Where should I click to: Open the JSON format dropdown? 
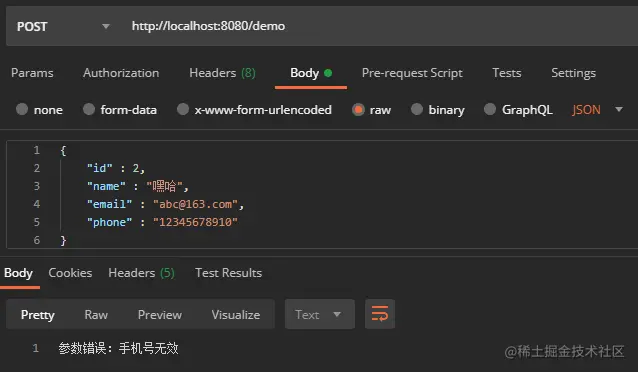597,109
